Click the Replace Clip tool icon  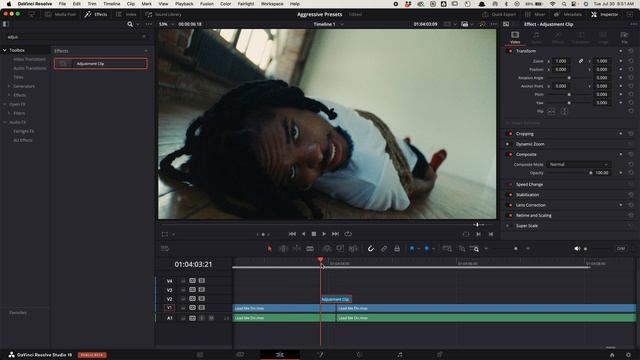[x=353, y=249]
